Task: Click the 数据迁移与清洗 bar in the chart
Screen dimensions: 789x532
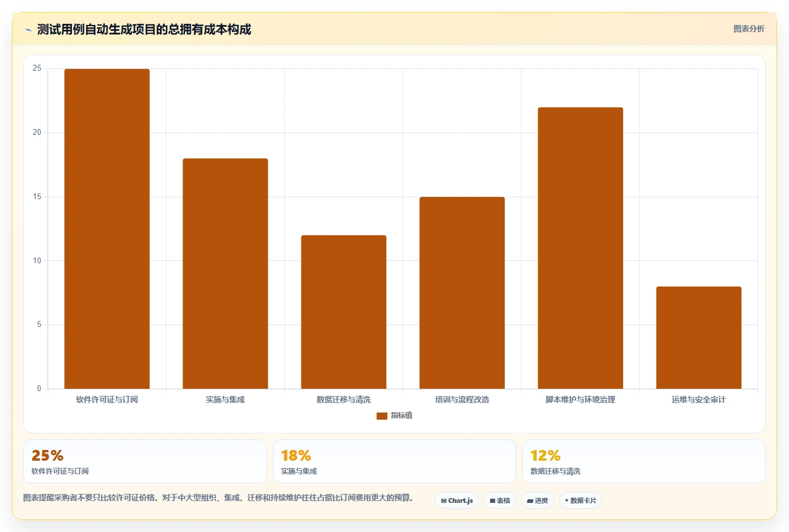Action: click(x=344, y=312)
